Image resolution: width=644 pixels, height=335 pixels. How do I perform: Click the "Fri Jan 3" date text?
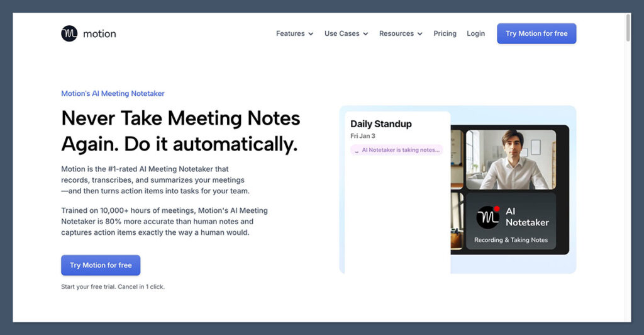pyautogui.click(x=363, y=136)
